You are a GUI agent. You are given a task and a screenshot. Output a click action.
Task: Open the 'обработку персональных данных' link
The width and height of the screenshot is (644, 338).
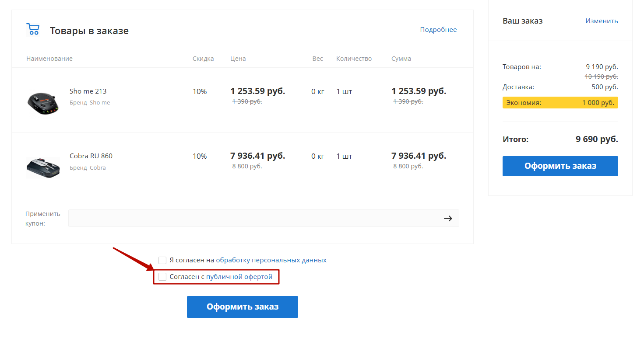[x=271, y=260]
